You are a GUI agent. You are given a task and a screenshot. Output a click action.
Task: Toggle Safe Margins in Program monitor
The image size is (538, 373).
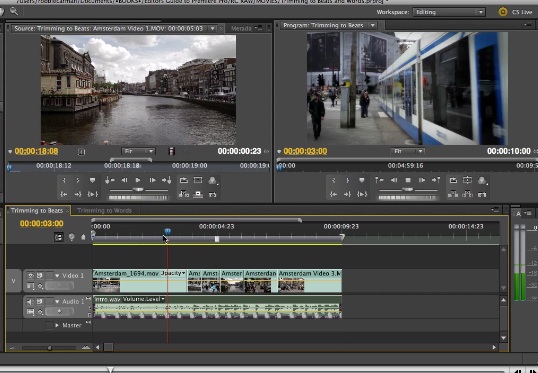click(x=467, y=180)
